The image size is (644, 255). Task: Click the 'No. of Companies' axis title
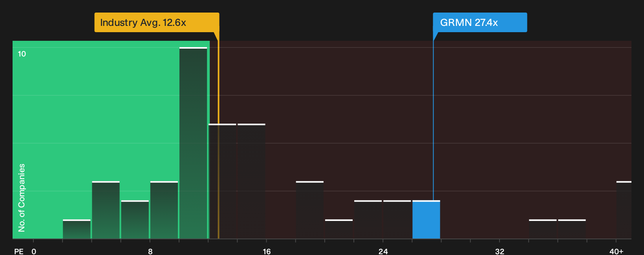coord(22,197)
